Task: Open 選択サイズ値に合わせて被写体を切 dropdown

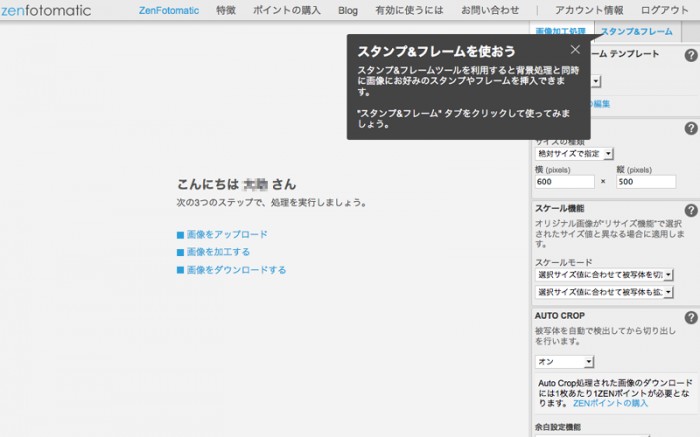Action: [x=604, y=275]
